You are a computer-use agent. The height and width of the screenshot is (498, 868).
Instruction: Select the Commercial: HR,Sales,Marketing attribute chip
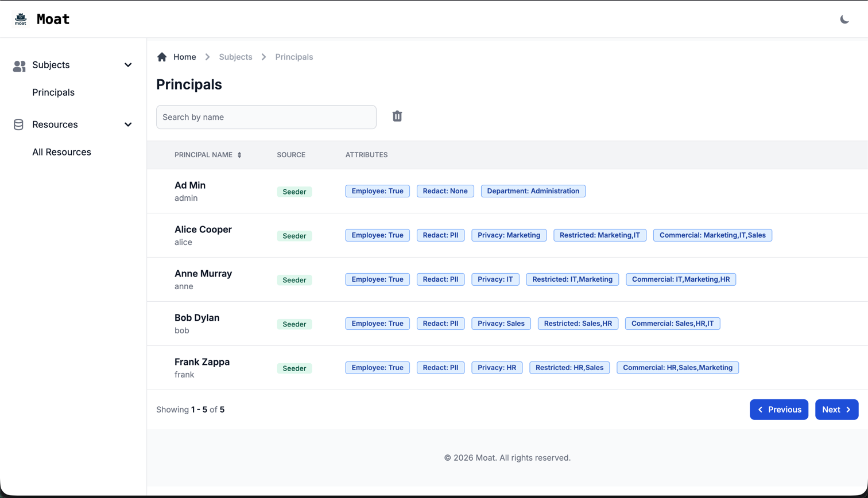[x=677, y=367]
